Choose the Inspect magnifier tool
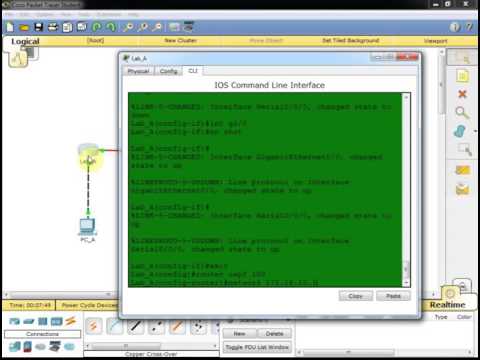The width and height of the screenshot is (480, 360). (x=462, y=113)
